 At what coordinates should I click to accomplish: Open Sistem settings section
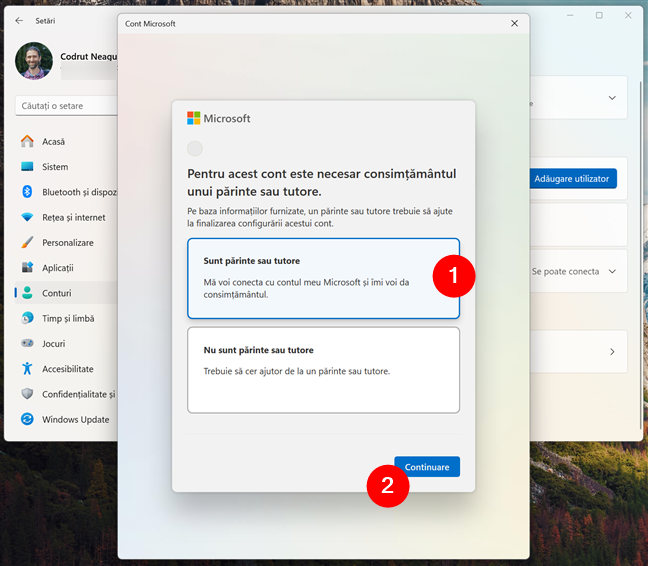[x=66, y=166]
